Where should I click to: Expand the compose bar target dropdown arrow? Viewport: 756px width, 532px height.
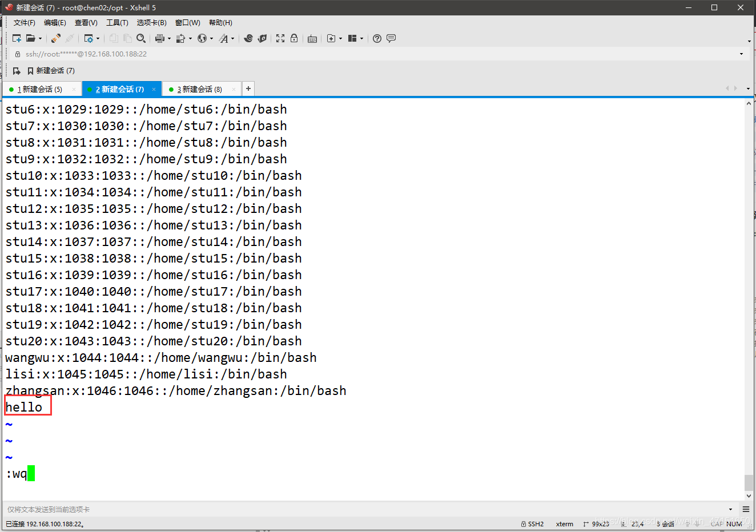pos(730,509)
